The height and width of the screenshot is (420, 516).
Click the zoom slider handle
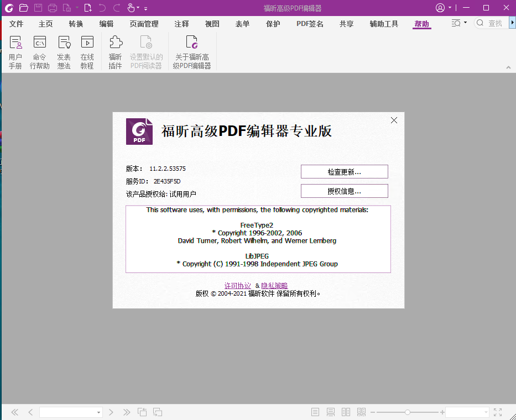pyautogui.click(x=408, y=412)
